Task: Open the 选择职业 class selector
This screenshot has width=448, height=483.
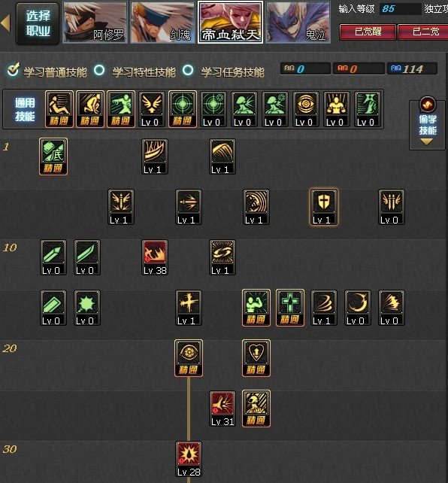Action: [x=38, y=23]
